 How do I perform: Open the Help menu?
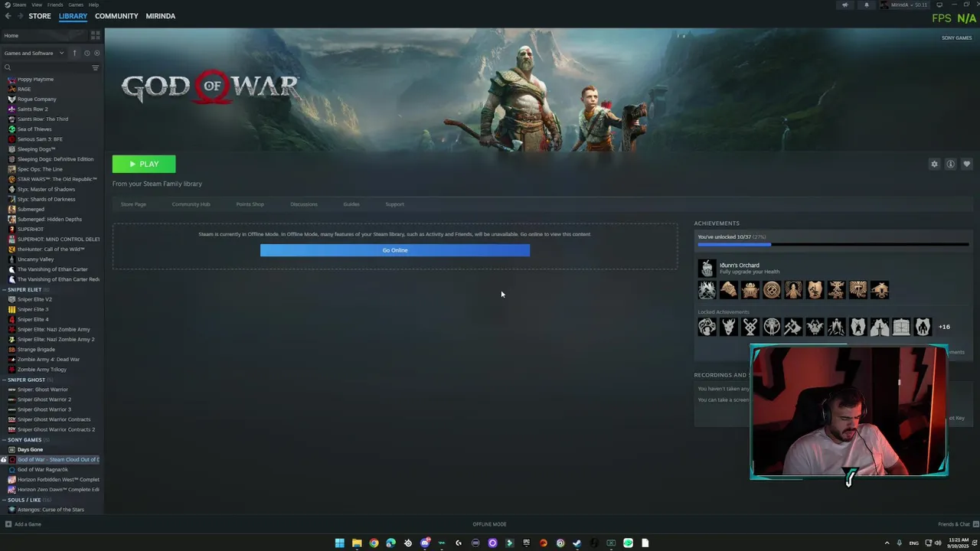[93, 5]
